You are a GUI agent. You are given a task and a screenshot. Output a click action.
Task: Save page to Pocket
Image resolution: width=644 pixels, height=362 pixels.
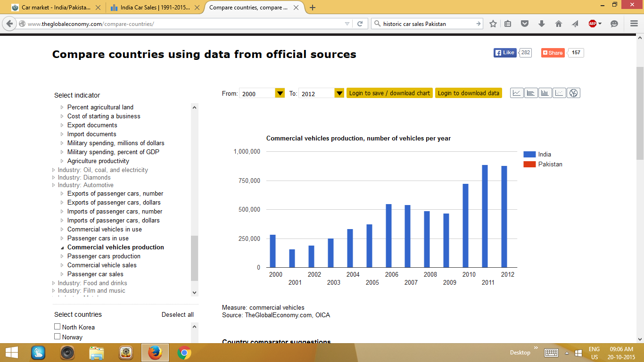[524, 24]
